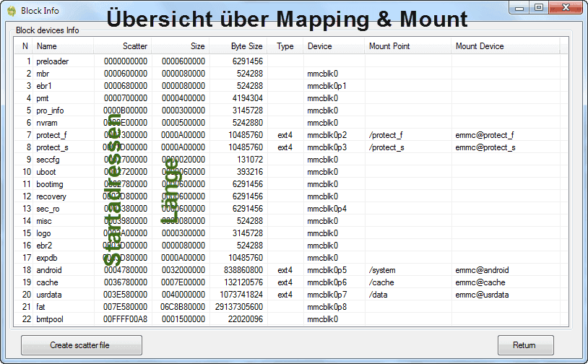Click scatter value 00FFFF00A8

point(125,319)
